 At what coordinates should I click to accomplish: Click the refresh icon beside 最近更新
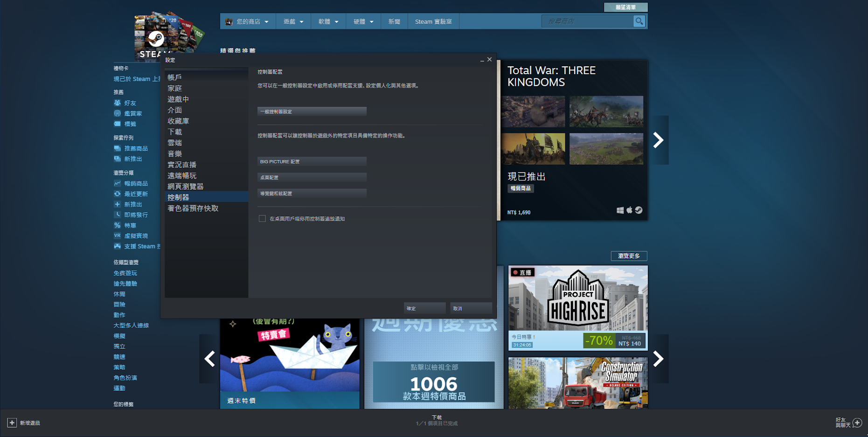point(118,194)
